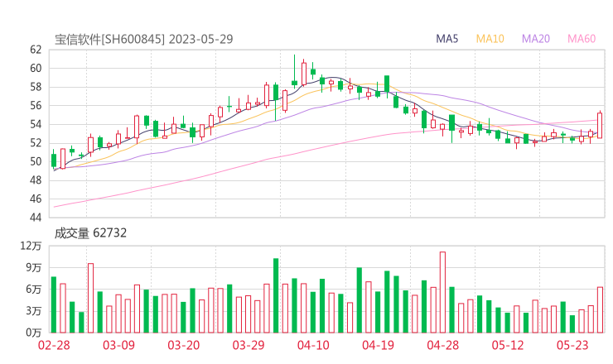This screenshot has height=364, width=613.
Task: Click the 44 price axis label
Action: 36,217
